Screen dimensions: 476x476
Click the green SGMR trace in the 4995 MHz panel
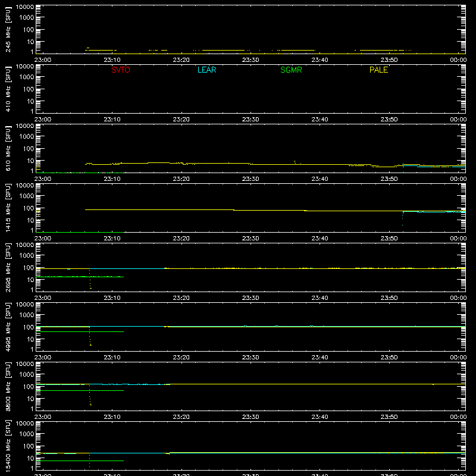(80, 331)
